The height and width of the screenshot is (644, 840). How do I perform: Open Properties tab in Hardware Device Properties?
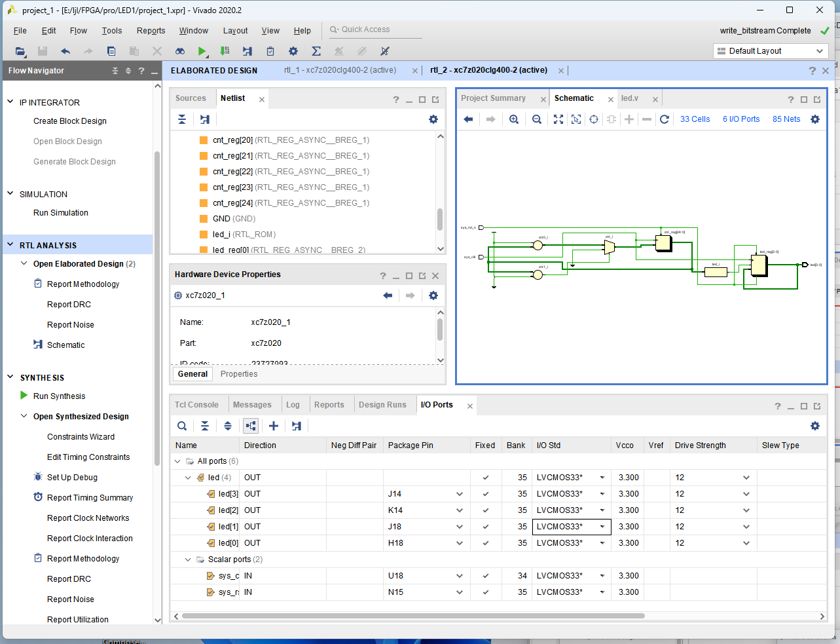click(x=239, y=374)
